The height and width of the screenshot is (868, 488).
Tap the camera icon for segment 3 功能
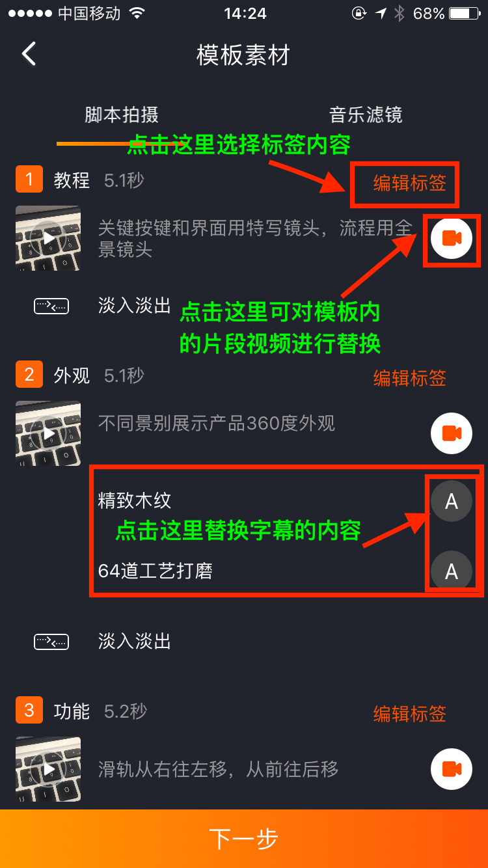[452, 769]
